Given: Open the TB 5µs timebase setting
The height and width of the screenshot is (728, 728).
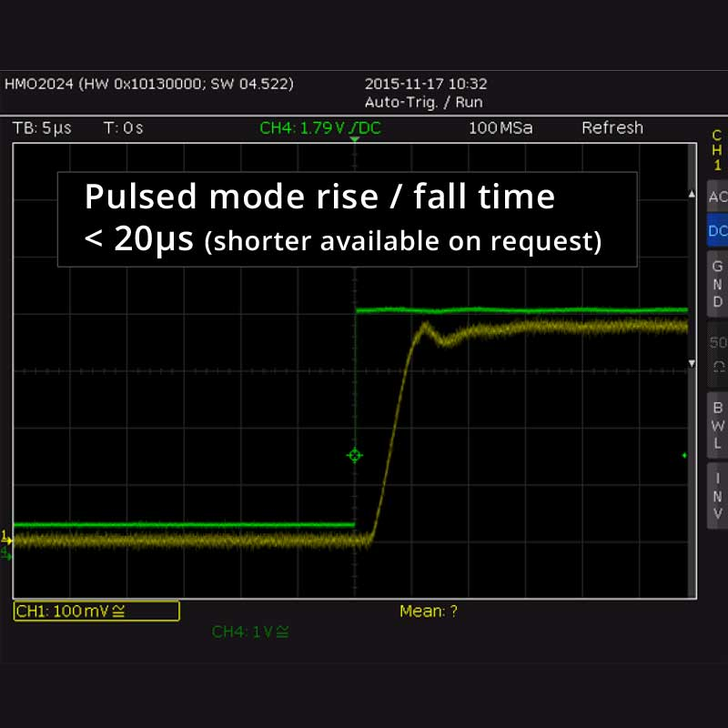Looking at the screenshot, I should [42, 128].
